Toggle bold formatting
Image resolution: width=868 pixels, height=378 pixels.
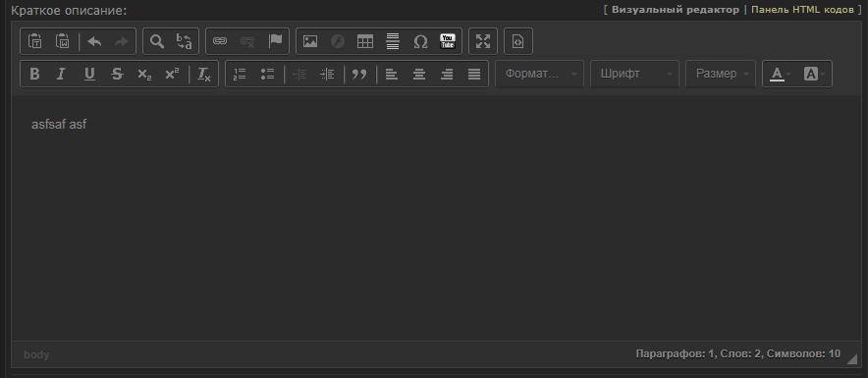(x=34, y=74)
